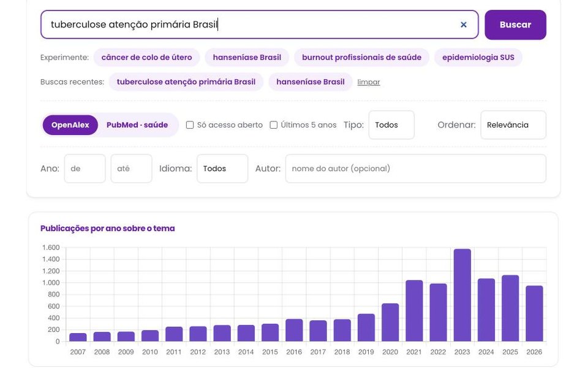This screenshot has height=368, width=588.
Task: Focus the search input with tuberculose query
Action: tap(260, 25)
